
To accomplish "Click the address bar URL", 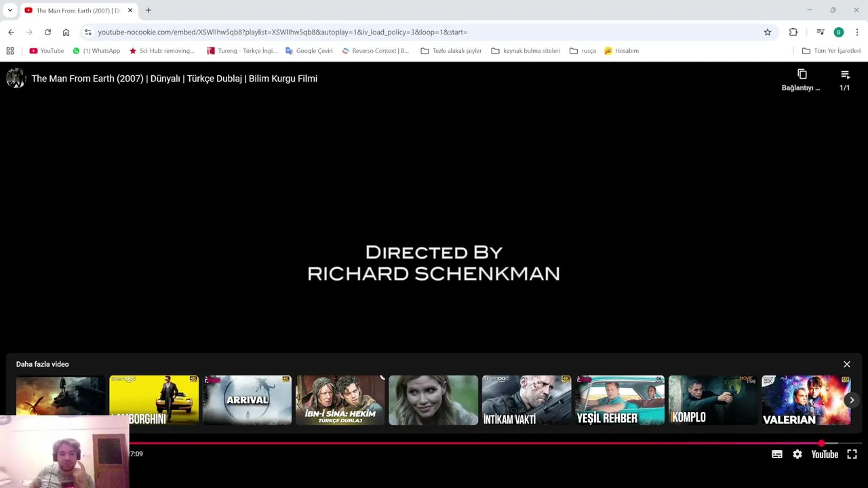I will click(282, 32).
